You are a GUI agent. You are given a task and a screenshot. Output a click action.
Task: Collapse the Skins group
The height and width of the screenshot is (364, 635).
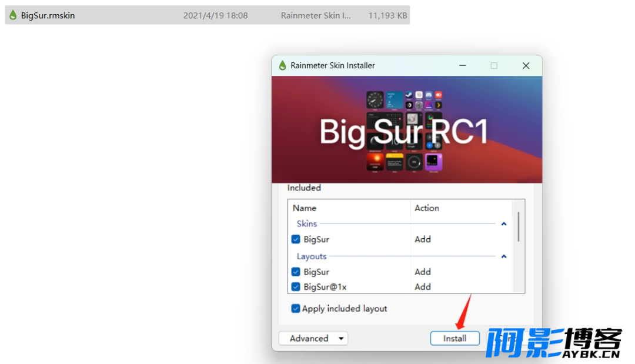504,224
